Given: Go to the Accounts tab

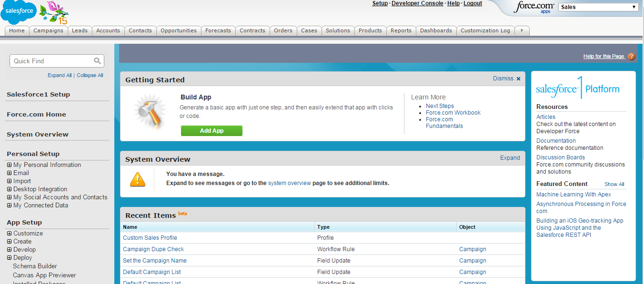Looking at the screenshot, I should (108, 30).
